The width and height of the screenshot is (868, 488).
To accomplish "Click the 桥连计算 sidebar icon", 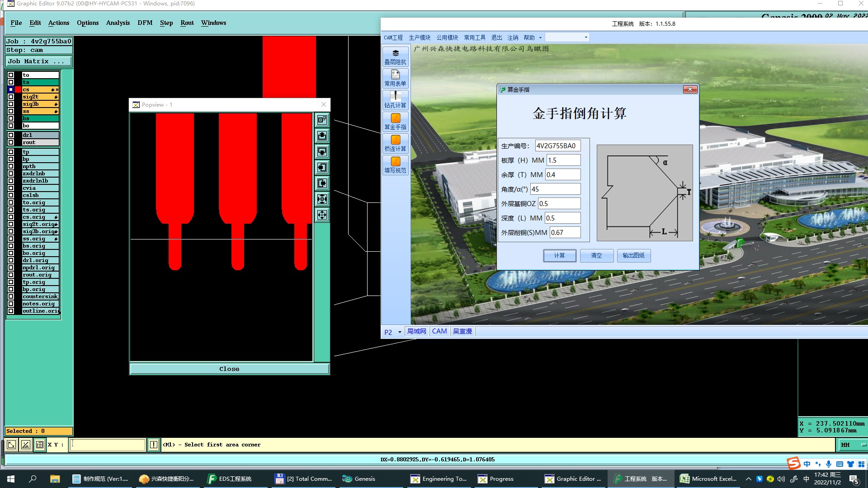I will tap(395, 143).
